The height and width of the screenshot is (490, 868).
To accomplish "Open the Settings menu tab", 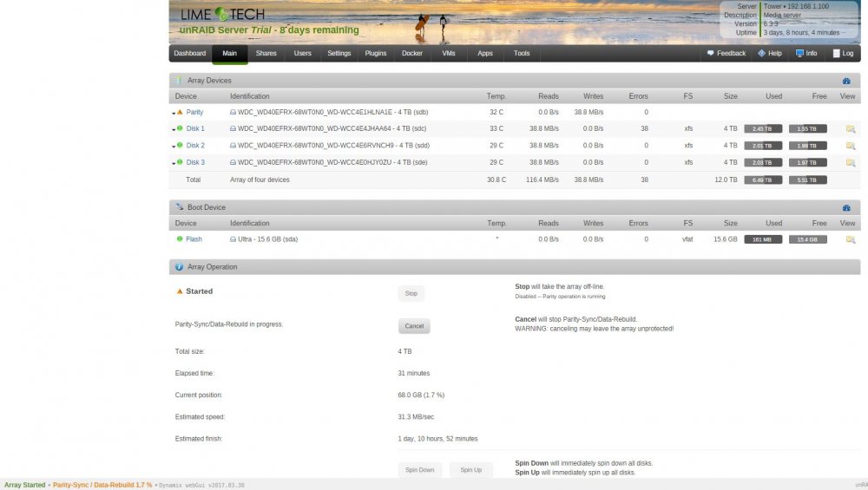I will 339,54.
